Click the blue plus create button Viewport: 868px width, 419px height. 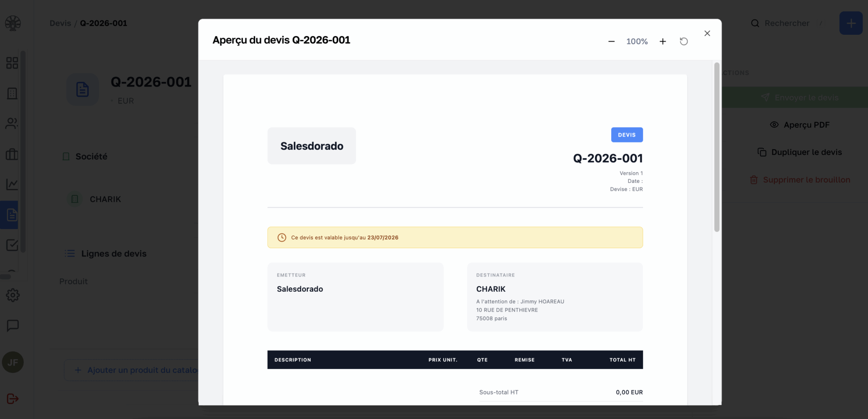851,23
